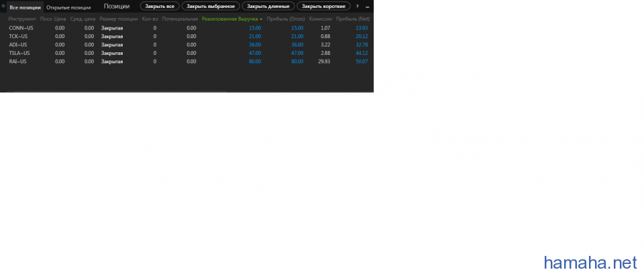Click net profit value 13.93
644x270 pixels.
coord(362,28)
